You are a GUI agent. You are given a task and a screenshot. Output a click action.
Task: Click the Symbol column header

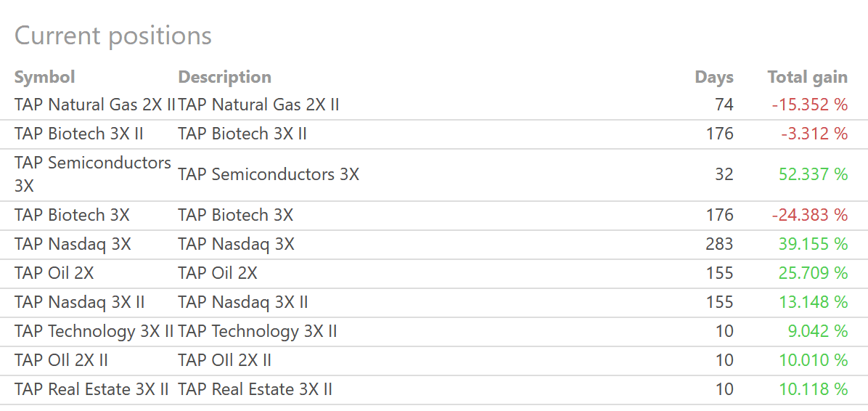coord(44,77)
